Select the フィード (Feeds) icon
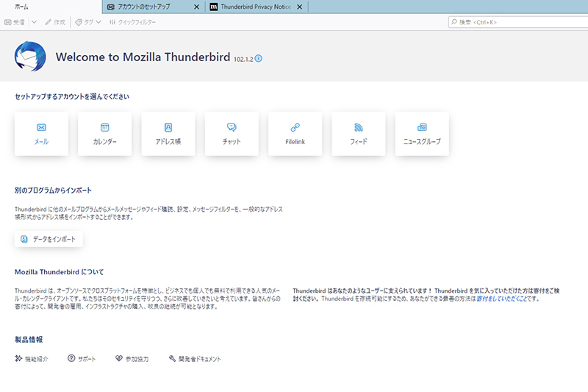This screenshot has width=588, height=392. coord(359,133)
